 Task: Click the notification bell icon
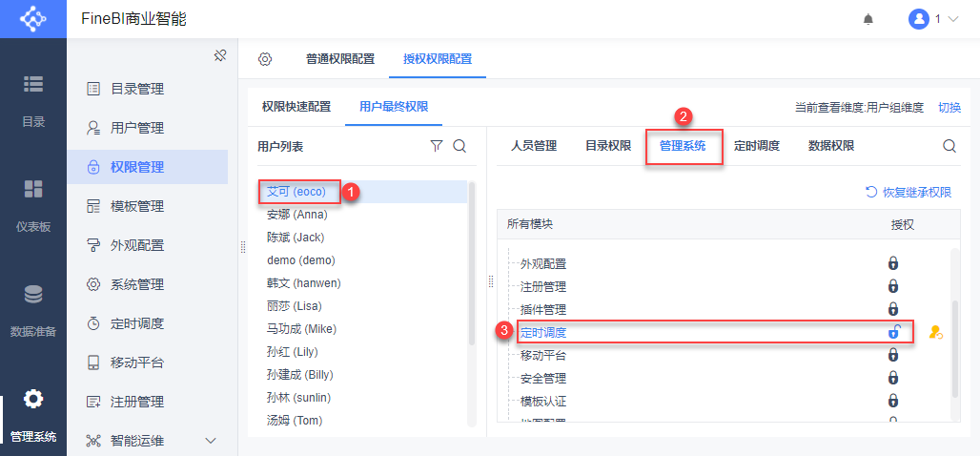[x=868, y=19]
